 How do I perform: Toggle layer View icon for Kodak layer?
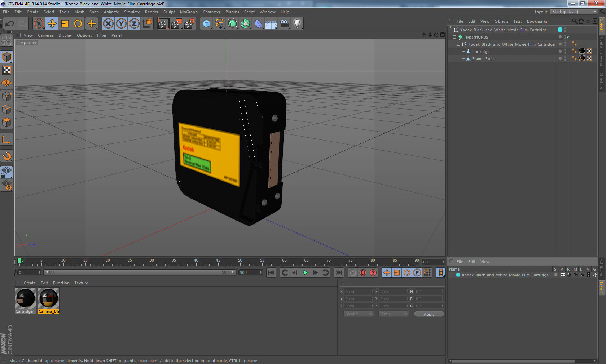(563, 275)
